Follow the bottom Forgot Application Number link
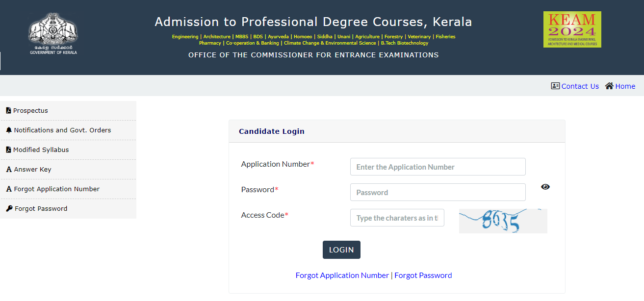This screenshot has height=301, width=644. click(x=342, y=275)
